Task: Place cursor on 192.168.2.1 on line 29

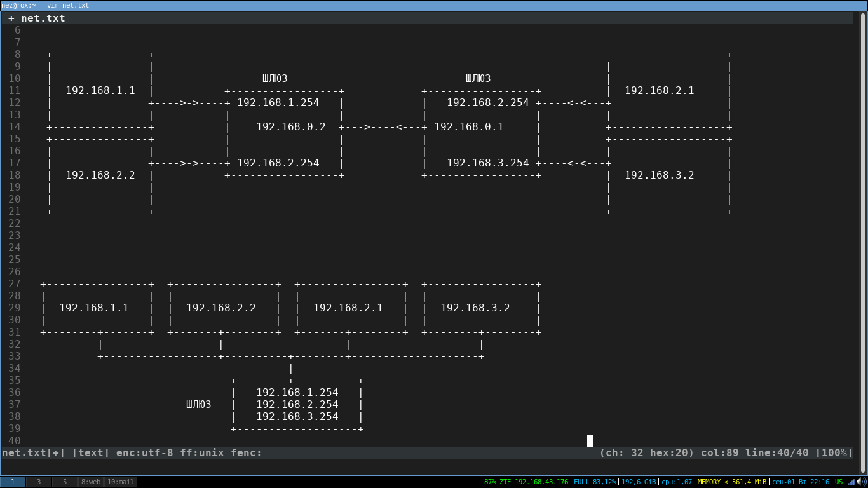Action: (348, 308)
